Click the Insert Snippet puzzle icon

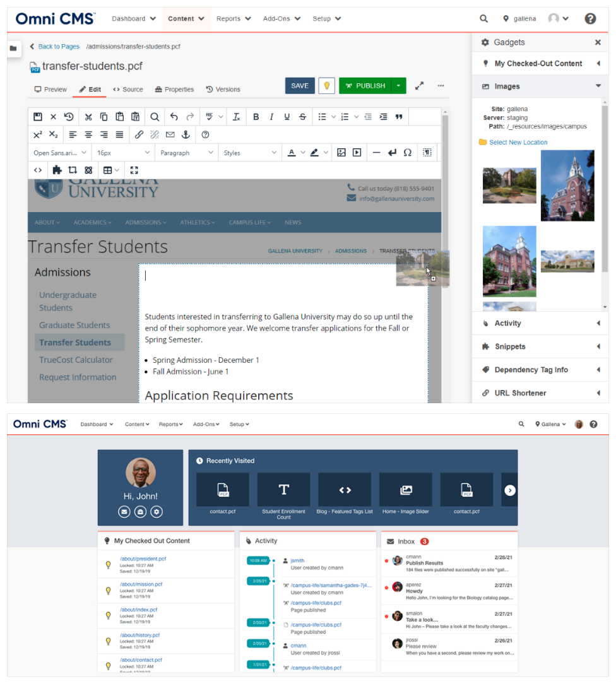coord(57,170)
